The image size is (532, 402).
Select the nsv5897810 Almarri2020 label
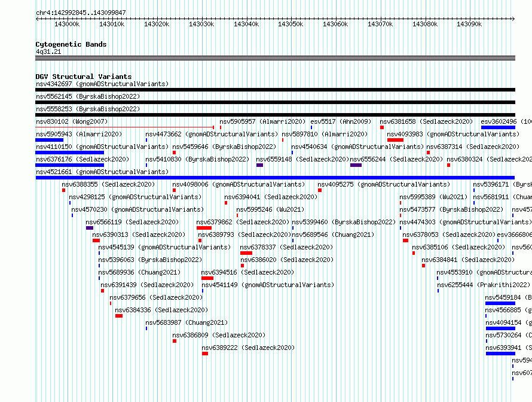pyautogui.click(x=325, y=134)
